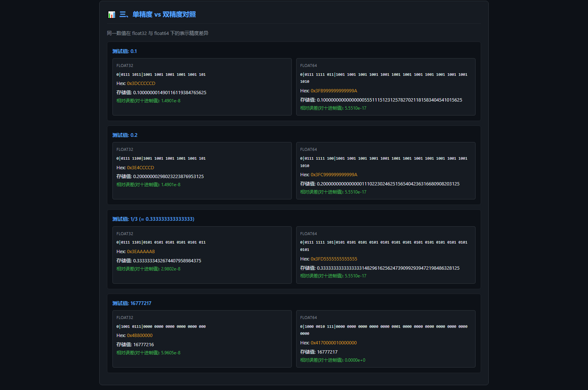Click stored value 0.3333333432674407958984375
588x390 pixels.
pos(167,261)
